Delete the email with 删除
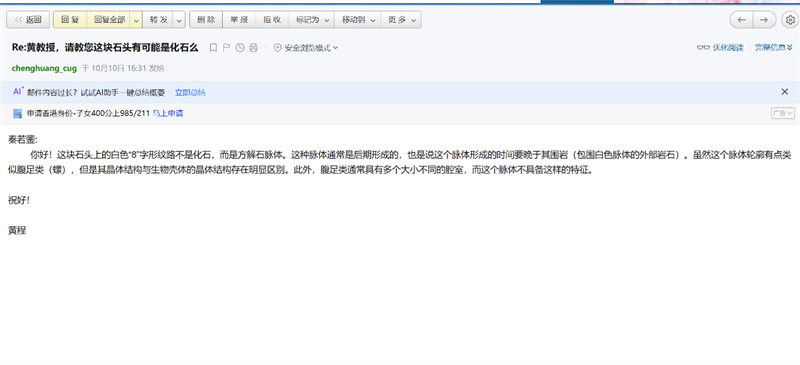800x365 pixels. coord(206,20)
